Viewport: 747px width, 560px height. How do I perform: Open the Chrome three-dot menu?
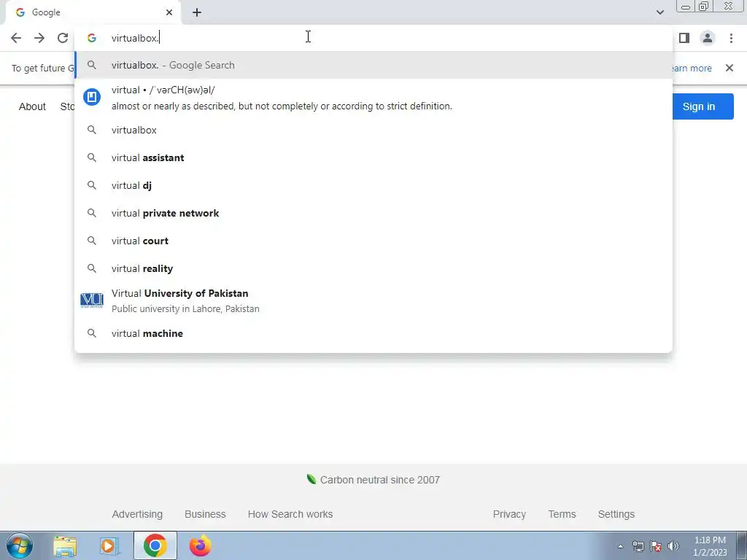click(x=731, y=38)
